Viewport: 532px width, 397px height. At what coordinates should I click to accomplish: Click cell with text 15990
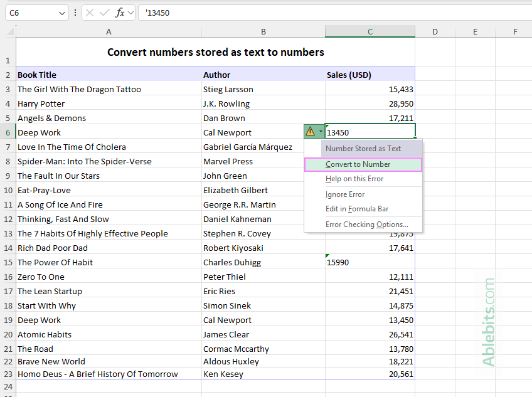click(x=370, y=263)
